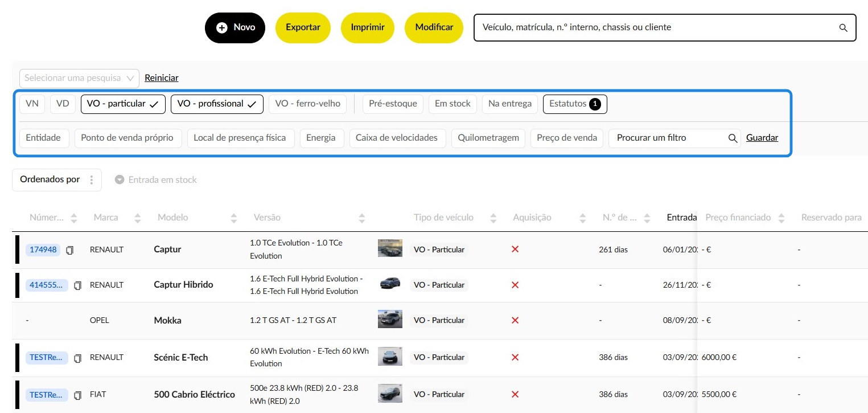Open the Energia filter dropdown

[x=321, y=138]
